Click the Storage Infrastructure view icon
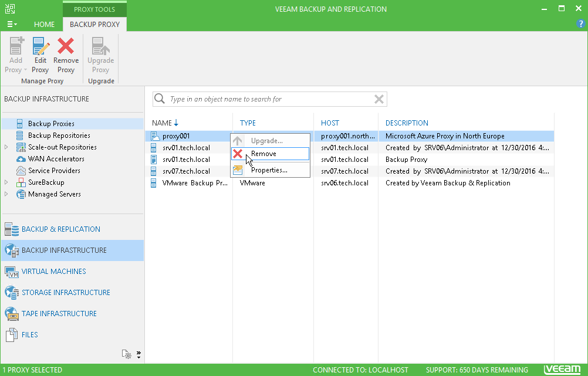588x376 pixels. coord(12,293)
